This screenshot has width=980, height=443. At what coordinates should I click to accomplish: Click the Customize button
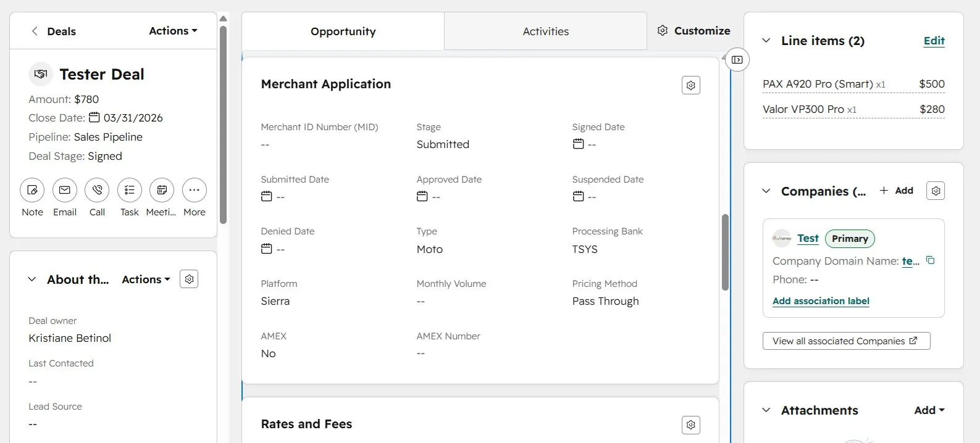tap(694, 31)
